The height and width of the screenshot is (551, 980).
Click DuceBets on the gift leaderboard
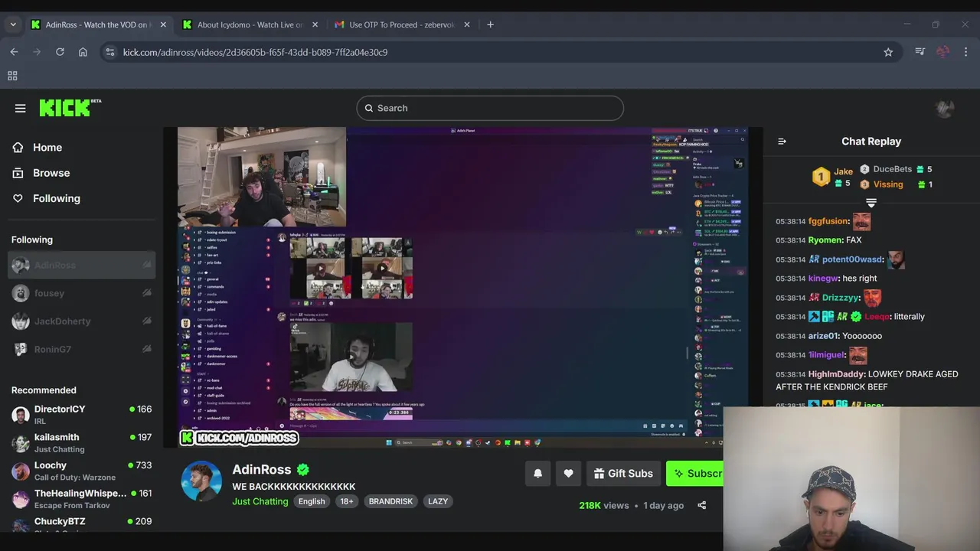tap(893, 169)
